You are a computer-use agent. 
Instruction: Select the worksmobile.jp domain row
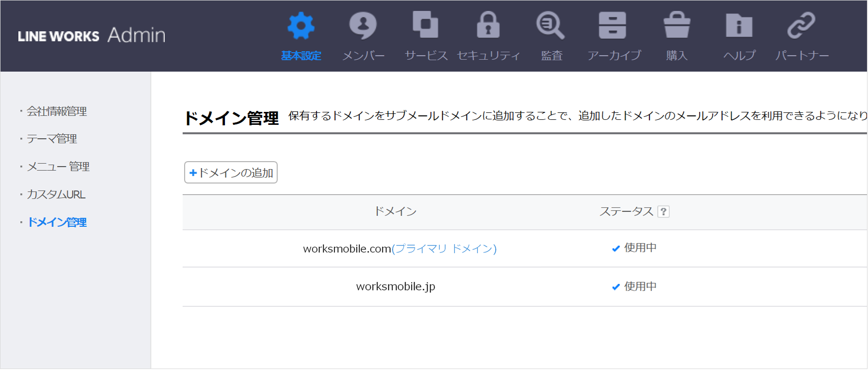[396, 286]
